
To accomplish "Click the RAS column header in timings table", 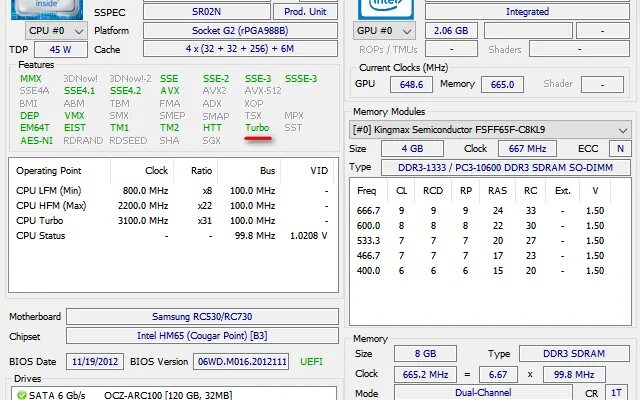I will coord(497,191).
